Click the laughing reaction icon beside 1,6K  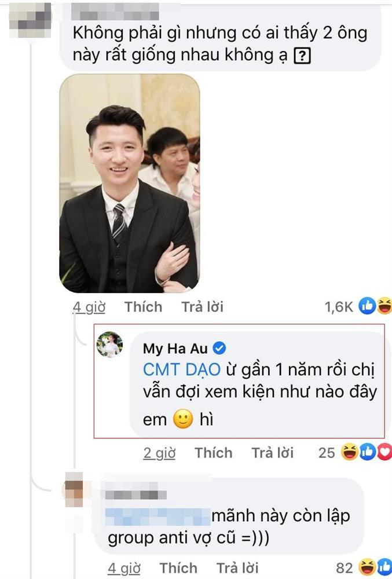pyautogui.click(x=384, y=306)
